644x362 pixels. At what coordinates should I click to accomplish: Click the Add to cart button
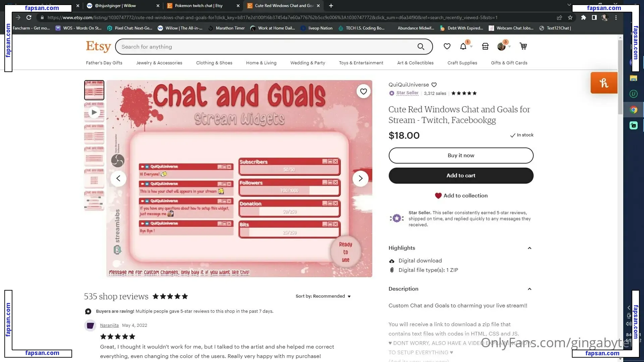(x=461, y=176)
